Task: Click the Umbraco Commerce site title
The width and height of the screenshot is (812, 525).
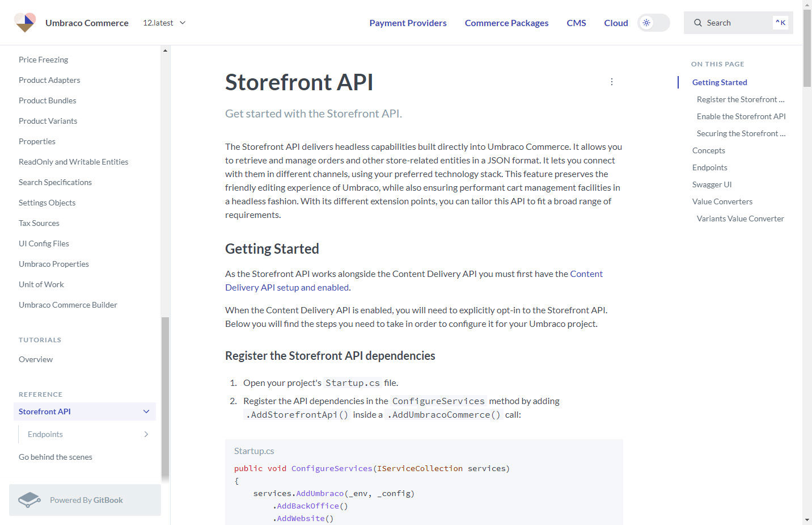Action: click(87, 23)
